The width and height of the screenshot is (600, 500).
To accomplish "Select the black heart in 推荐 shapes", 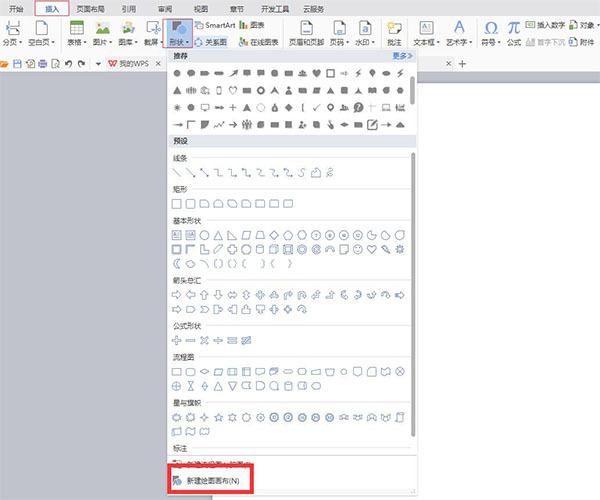I will pyautogui.click(x=316, y=73).
